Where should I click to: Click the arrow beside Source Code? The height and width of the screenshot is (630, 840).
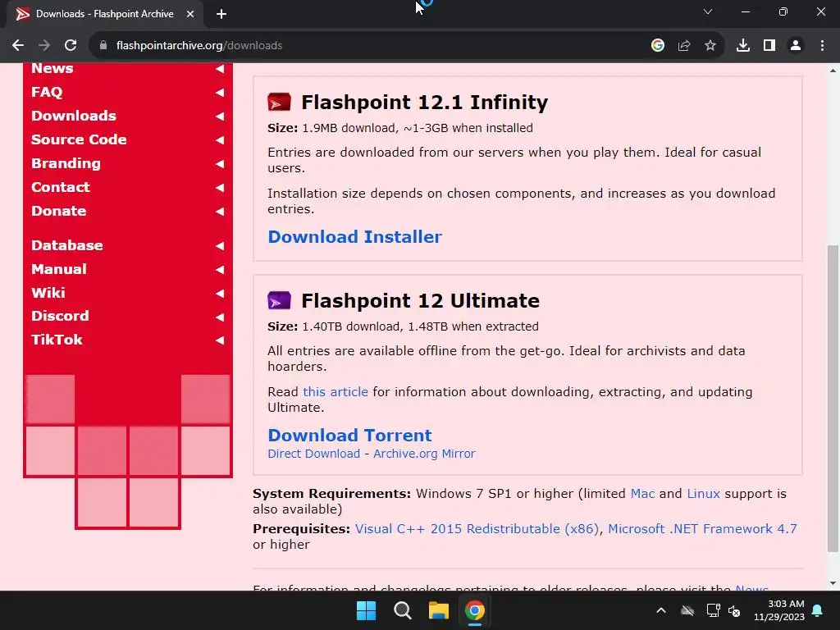pos(220,139)
